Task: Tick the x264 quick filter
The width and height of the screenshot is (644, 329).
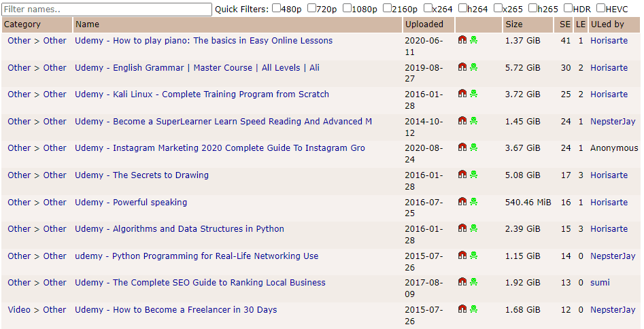Action: (x=428, y=7)
